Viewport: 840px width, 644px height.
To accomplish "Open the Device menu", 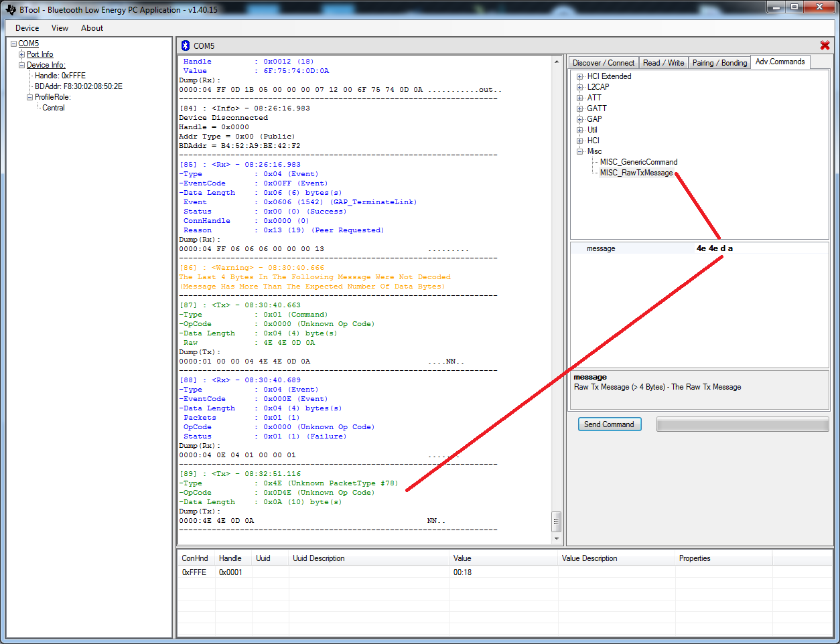I will click(27, 28).
